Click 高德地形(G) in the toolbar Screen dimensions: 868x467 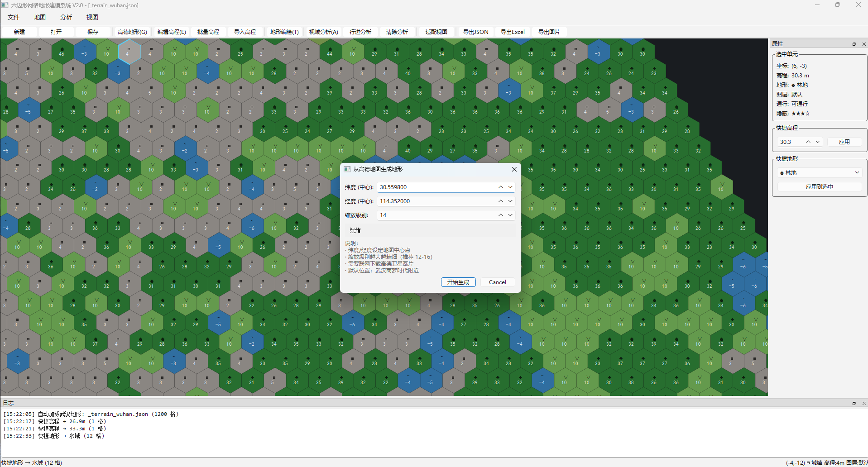[x=132, y=32]
